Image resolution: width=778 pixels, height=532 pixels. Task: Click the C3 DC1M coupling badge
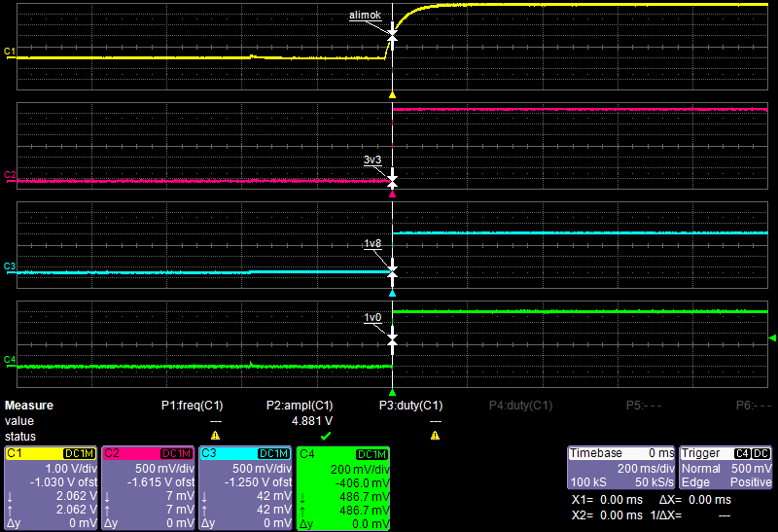point(274,453)
